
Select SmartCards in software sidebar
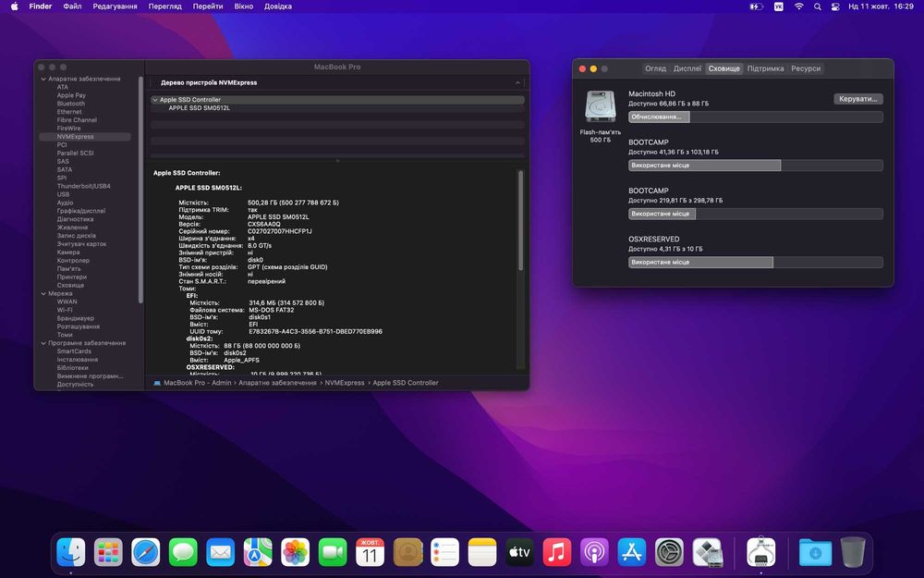[x=74, y=351]
